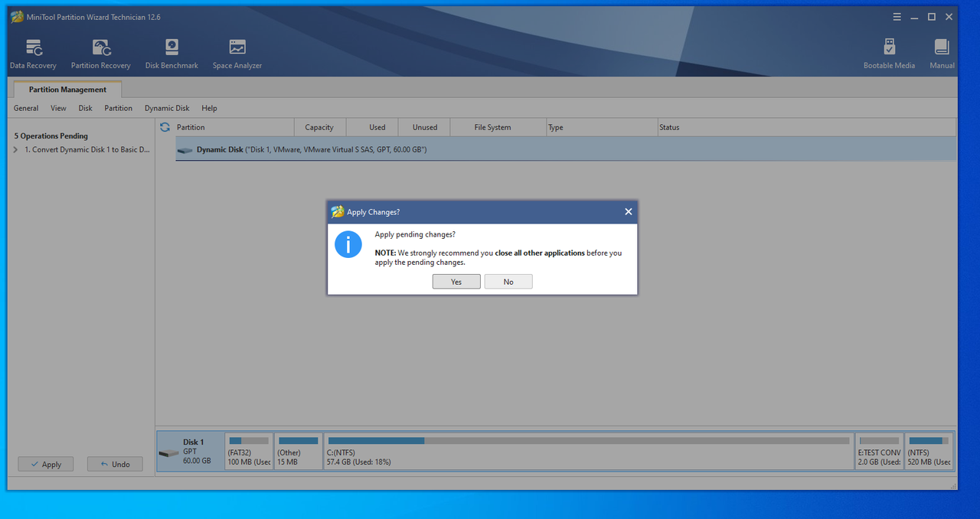Open Bootable Media builder
The width and height of the screenshot is (980, 519).
(889, 54)
